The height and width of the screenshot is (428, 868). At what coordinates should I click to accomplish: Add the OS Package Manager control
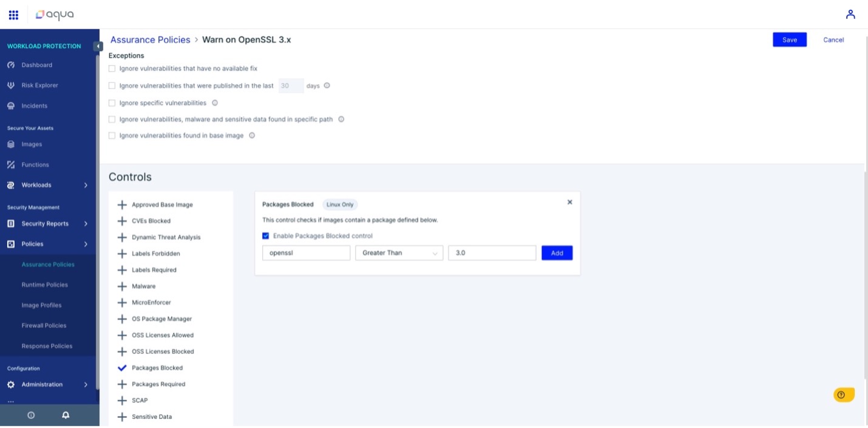click(122, 319)
